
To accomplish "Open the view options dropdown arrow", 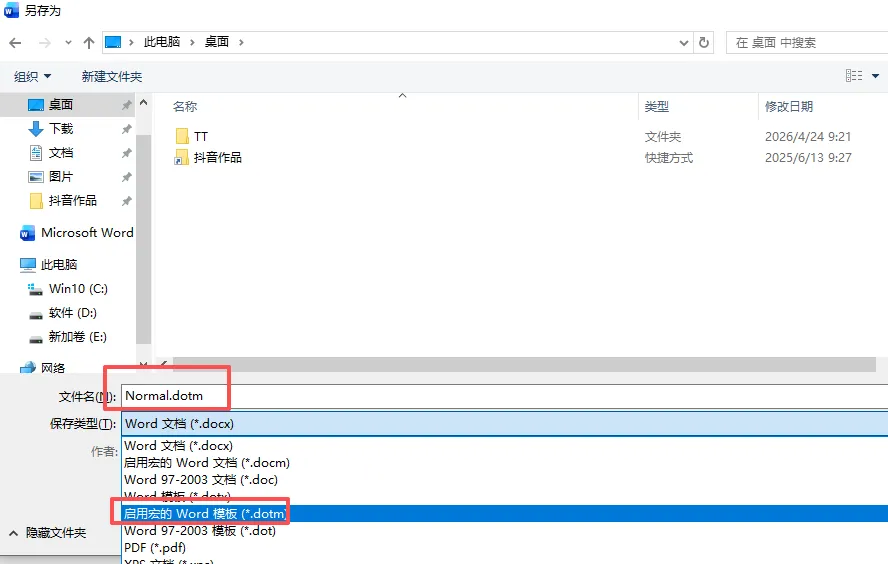I will coord(875,76).
